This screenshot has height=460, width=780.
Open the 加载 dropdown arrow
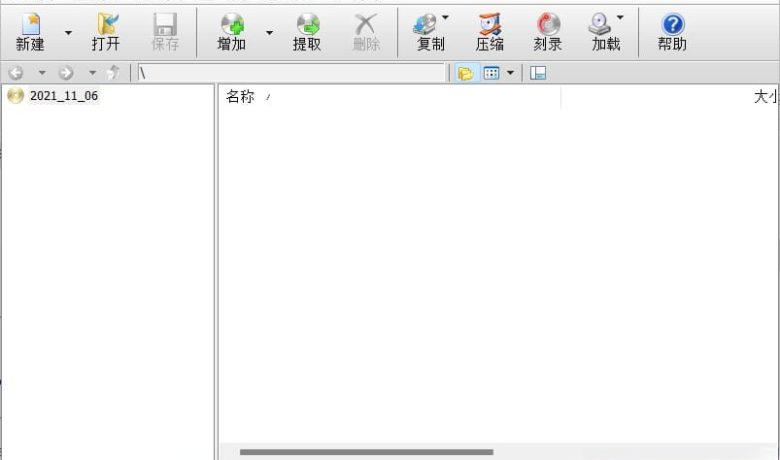[620, 17]
